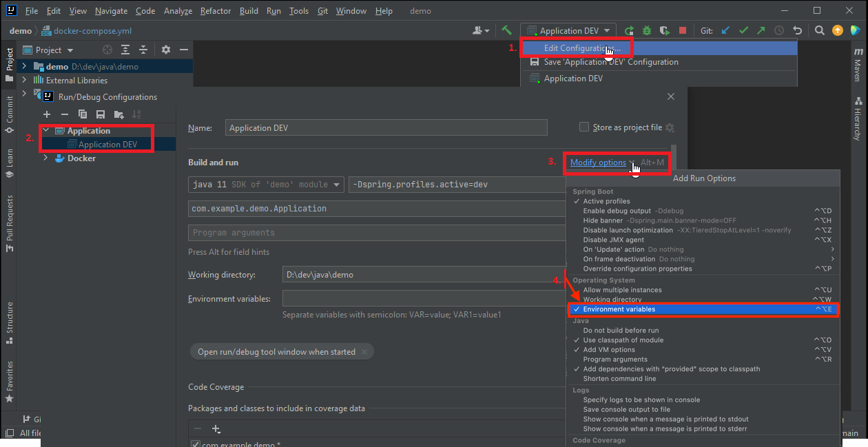Toggle the Store as project file checkbox
The height and width of the screenshot is (447, 868).
584,127
